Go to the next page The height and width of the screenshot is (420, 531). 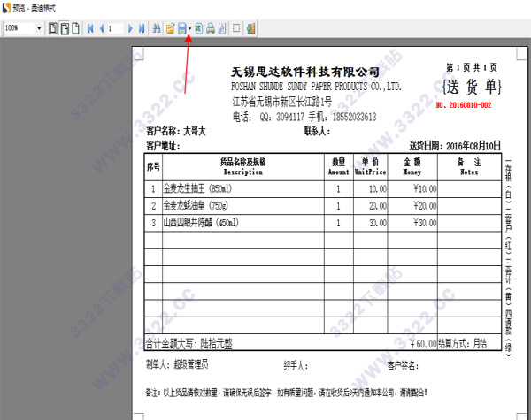coord(130,28)
